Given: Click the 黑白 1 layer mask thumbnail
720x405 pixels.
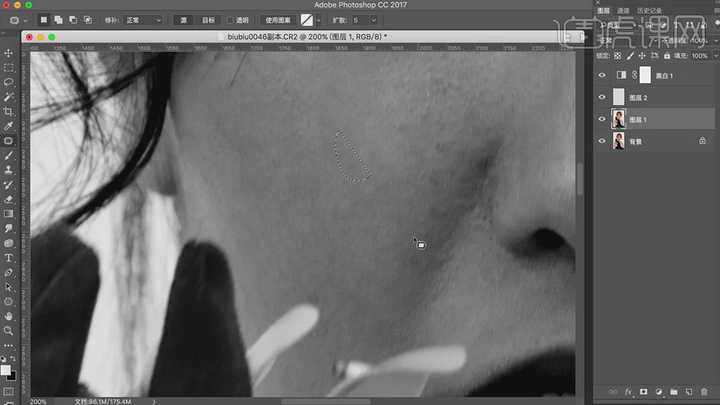Looking at the screenshot, I should click(645, 75).
